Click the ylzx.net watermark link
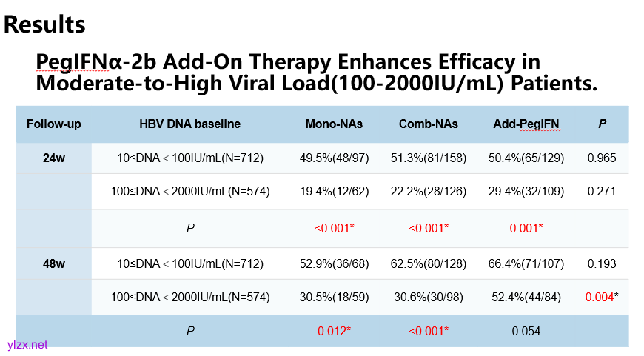This screenshot has width=644, height=356. coord(27,345)
